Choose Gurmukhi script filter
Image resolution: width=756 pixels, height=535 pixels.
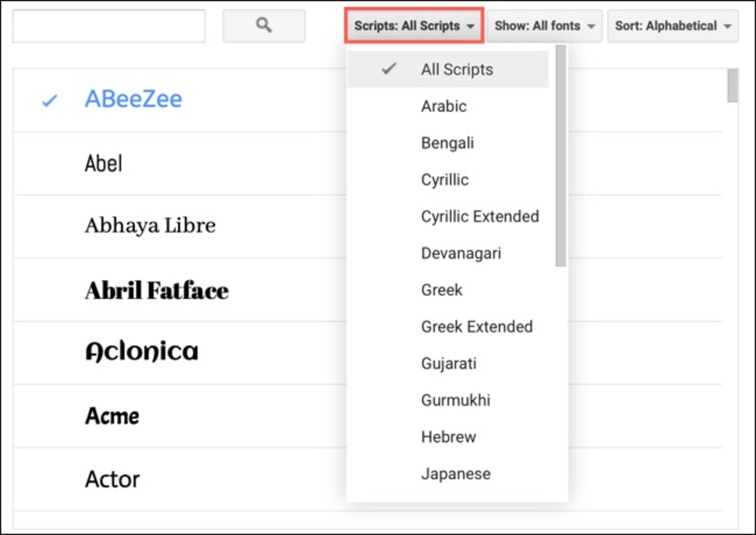pos(456,400)
